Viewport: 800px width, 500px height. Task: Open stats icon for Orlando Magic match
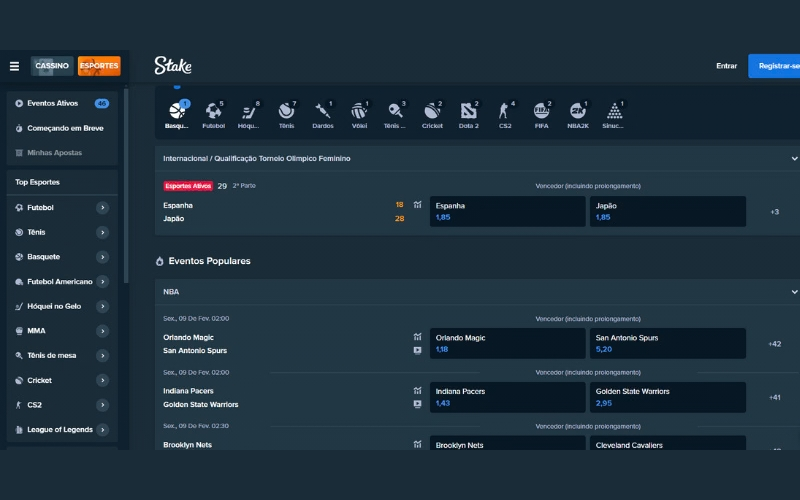tap(417, 337)
